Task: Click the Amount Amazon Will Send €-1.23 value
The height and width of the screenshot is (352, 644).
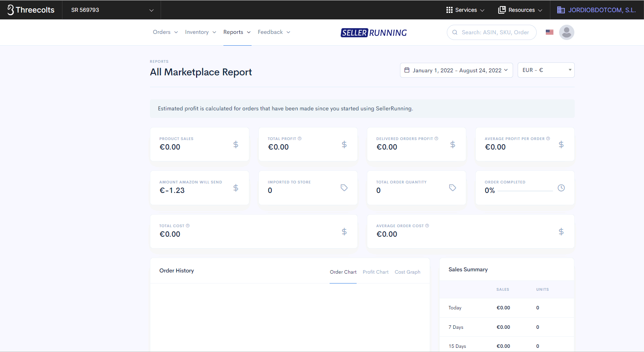Action: click(x=172, y=191)
